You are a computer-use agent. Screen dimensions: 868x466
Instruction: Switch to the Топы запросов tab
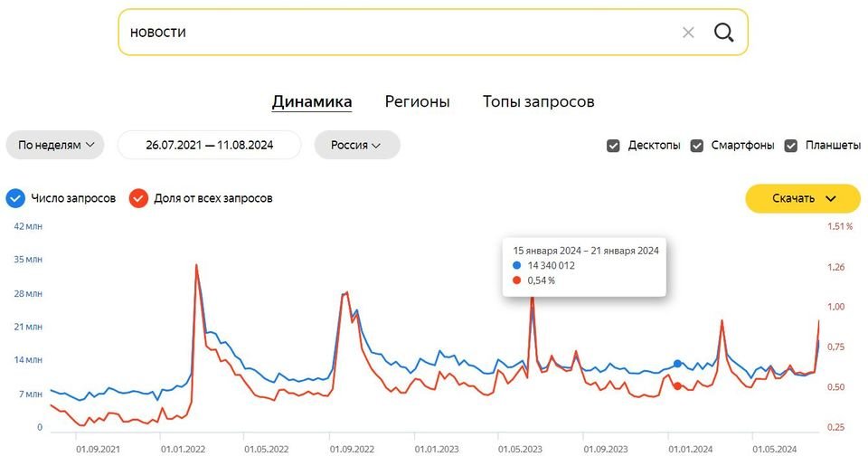[x=538, y=102]
